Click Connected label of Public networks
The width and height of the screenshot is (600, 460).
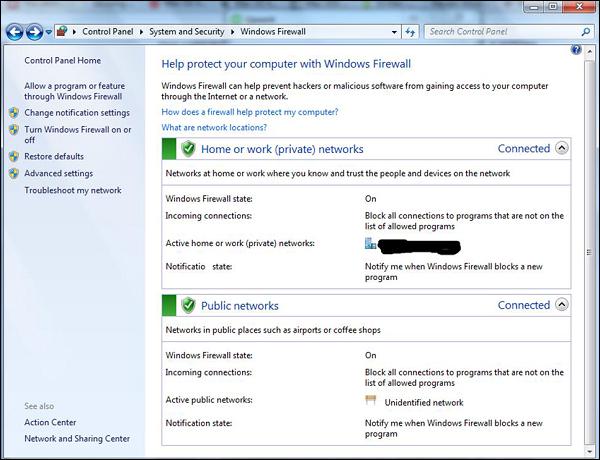click(x=523, y=305)
